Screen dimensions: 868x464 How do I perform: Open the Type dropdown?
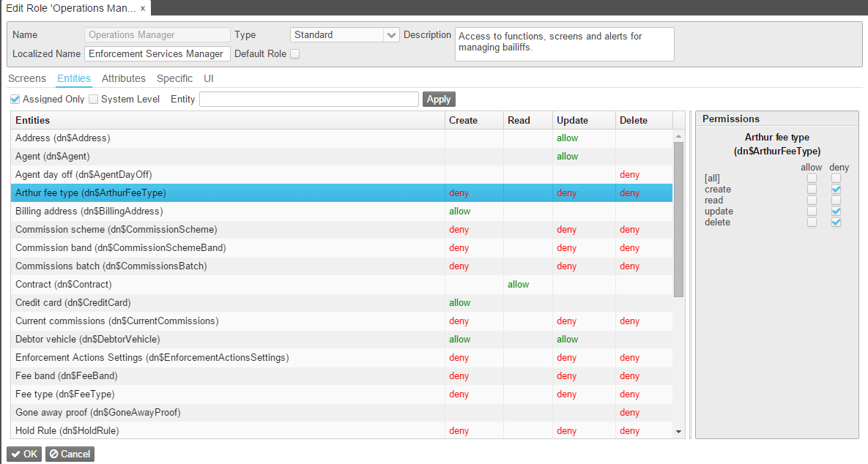click(x=391, y=35)
